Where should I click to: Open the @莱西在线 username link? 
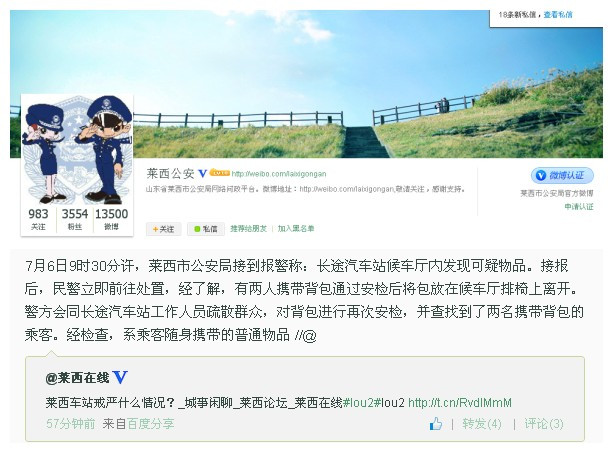[x=77, y=378]
